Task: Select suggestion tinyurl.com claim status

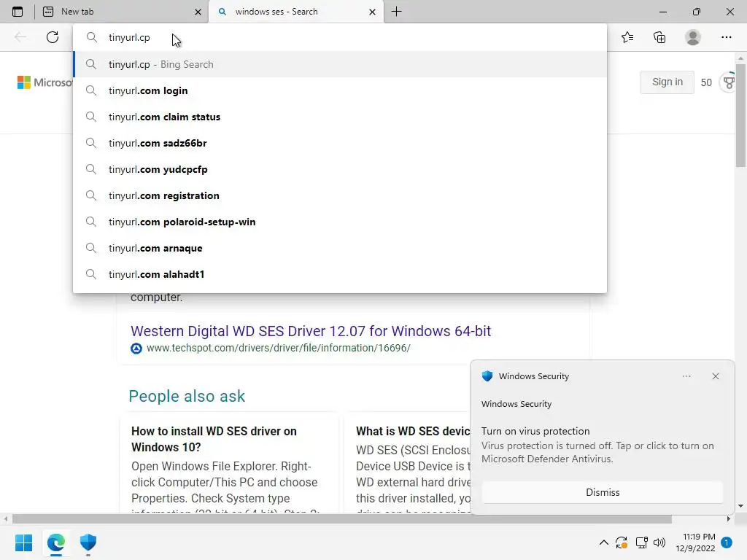Action: [340, 117]
